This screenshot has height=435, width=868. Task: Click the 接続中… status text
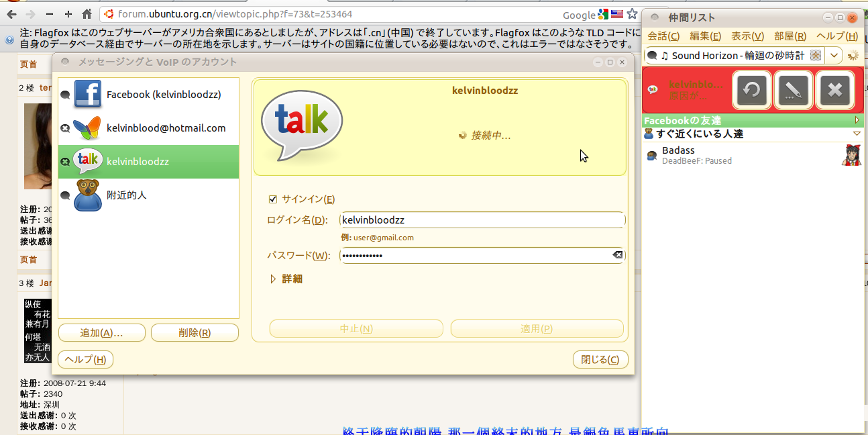[x=490, y=136]
